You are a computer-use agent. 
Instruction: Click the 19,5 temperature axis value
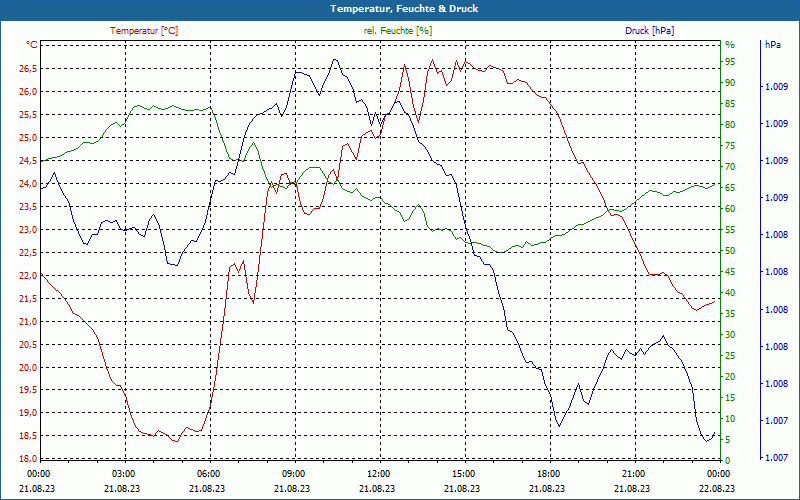coord(29,390)
